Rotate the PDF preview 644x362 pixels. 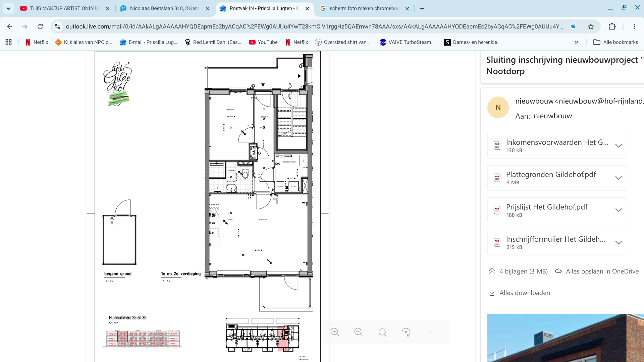point(406,332)
